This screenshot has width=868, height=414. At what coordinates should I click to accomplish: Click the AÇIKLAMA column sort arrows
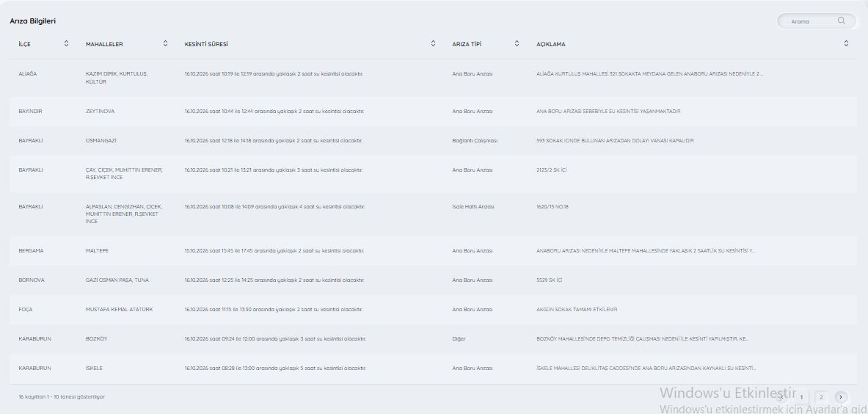(x=846, y=44)
